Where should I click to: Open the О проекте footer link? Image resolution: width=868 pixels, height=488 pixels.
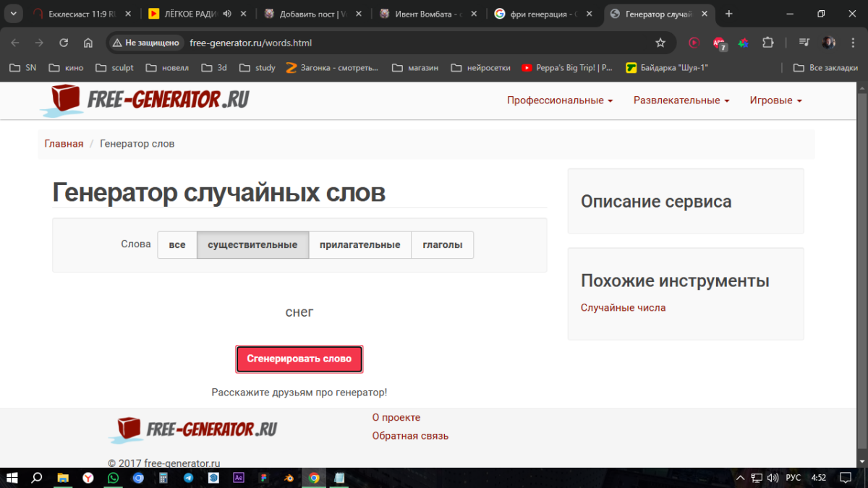coord(396,418)
